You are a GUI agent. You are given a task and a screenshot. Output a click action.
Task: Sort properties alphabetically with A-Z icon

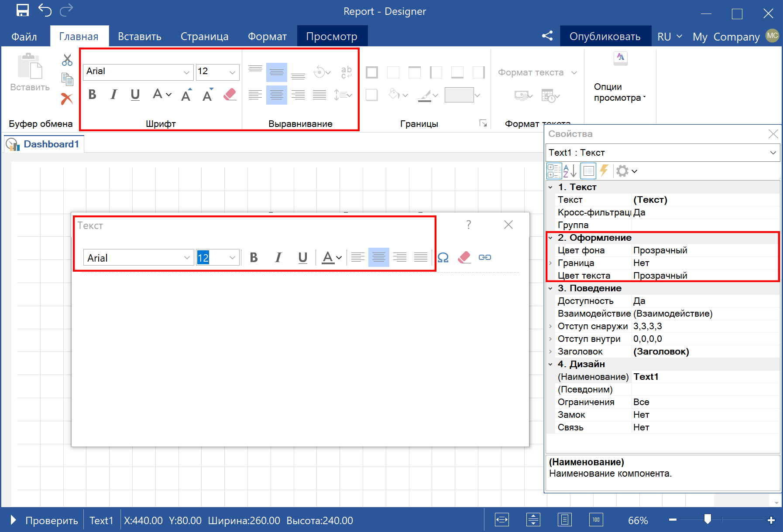[570, 171]
